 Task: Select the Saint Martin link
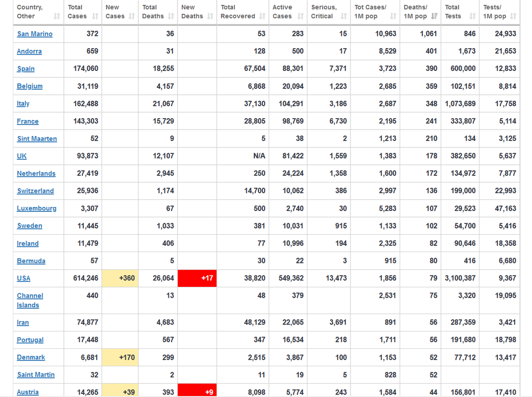coord(36,375)
